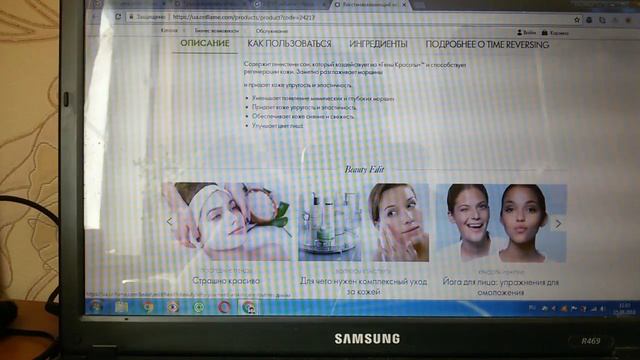Switch to the ИНГРЕДИЕНТЫ tab
The image size is (640, 360).
378,44
